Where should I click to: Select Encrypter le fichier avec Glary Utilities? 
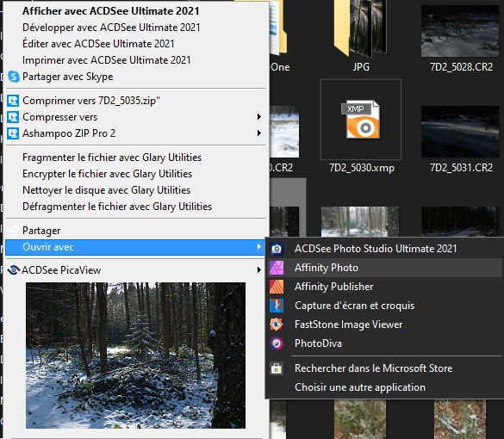[107, 174]
